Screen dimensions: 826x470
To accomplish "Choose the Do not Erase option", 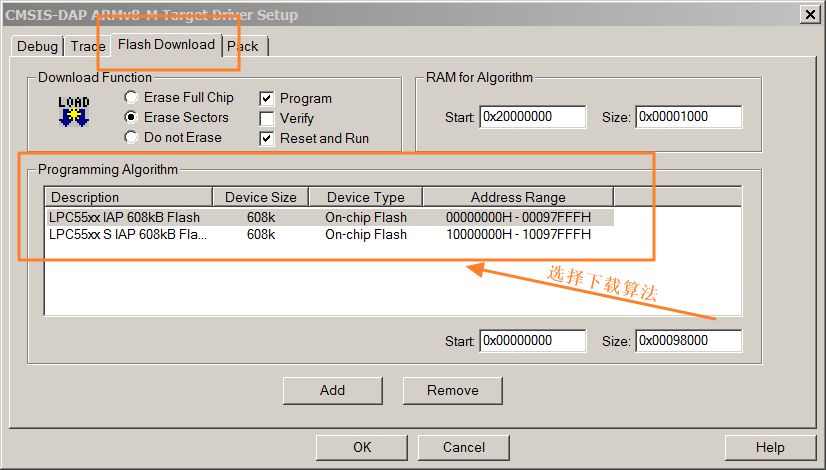I will [x=131, y=137].
